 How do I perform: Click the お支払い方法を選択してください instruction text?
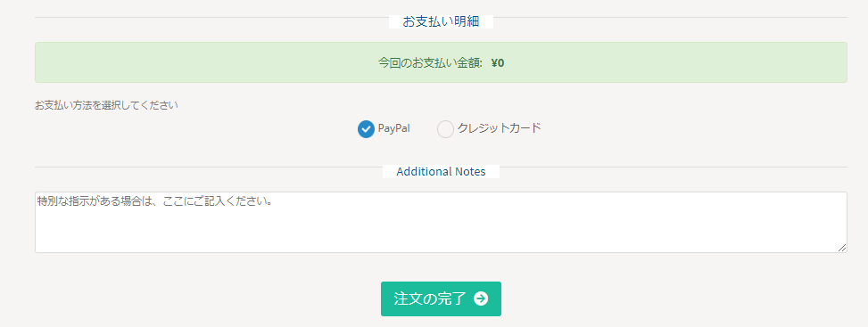[106, 105]
